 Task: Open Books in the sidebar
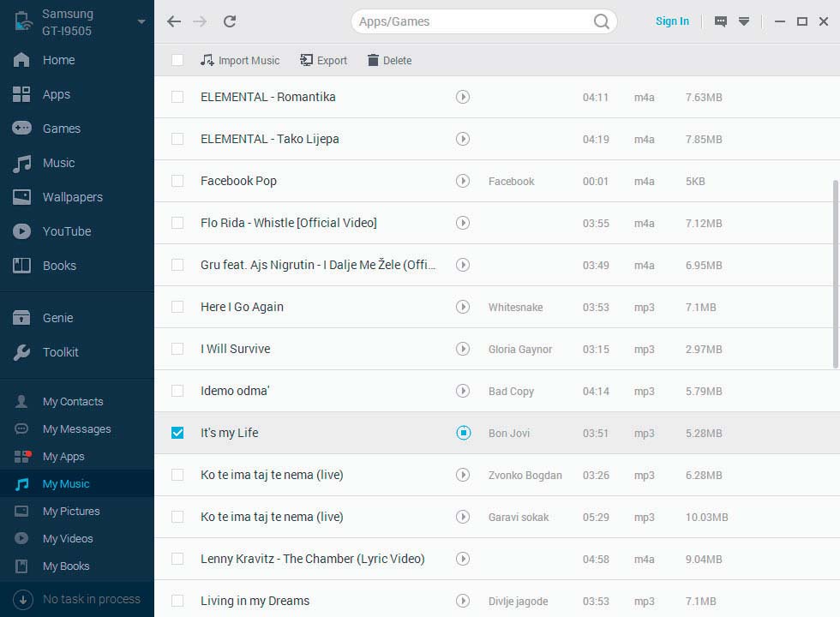(x=77, y=266)
